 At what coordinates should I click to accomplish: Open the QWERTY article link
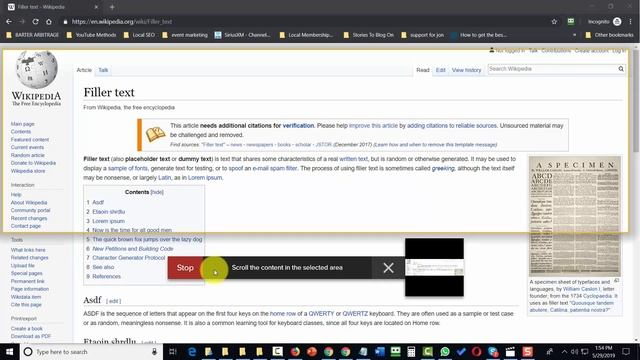(x=321, y=313)
